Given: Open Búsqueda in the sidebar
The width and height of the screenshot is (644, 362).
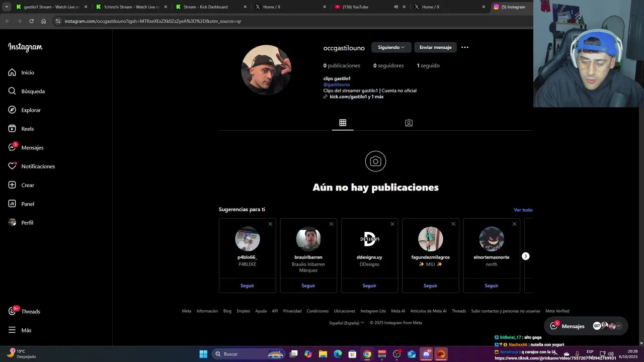Looking at the screenshot, I should (x=26, y=92).
